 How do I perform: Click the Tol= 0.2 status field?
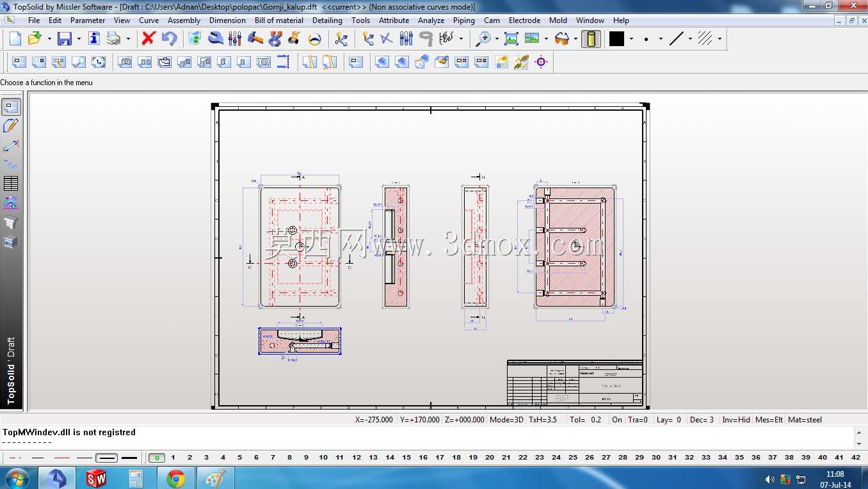tap(586, 420)
